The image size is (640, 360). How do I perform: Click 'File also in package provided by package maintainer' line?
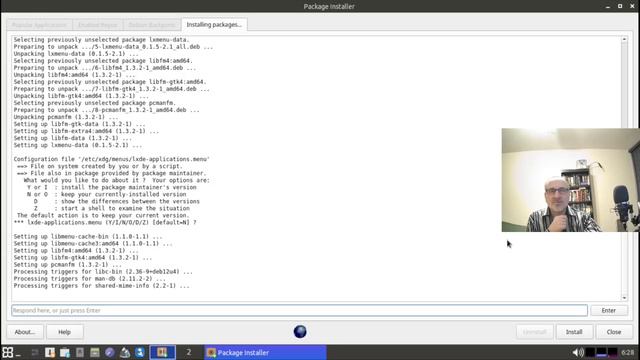click(112, 173)
